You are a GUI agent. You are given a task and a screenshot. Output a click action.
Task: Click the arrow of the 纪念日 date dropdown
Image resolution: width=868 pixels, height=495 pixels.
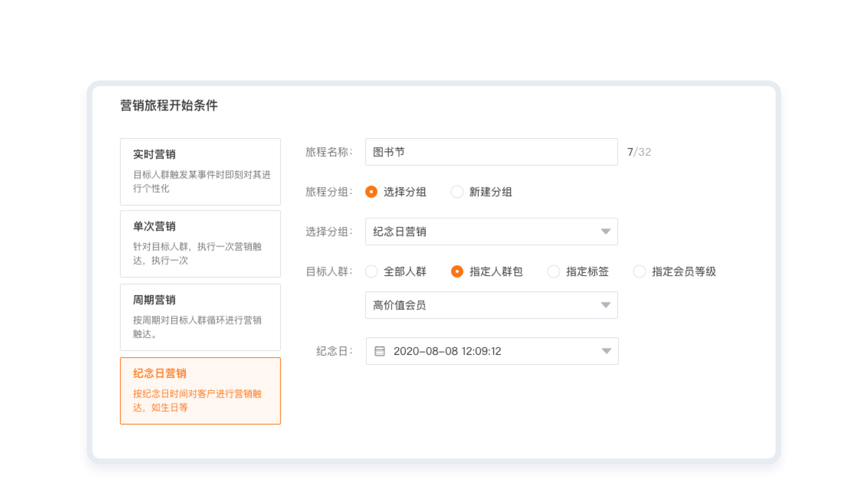pyautogui.click(x=606, y=351)
